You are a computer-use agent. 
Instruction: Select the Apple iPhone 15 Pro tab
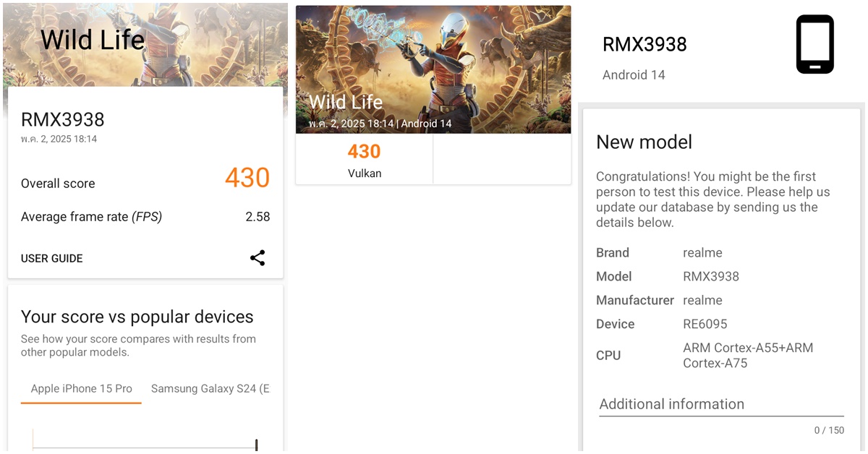(81, 389)
